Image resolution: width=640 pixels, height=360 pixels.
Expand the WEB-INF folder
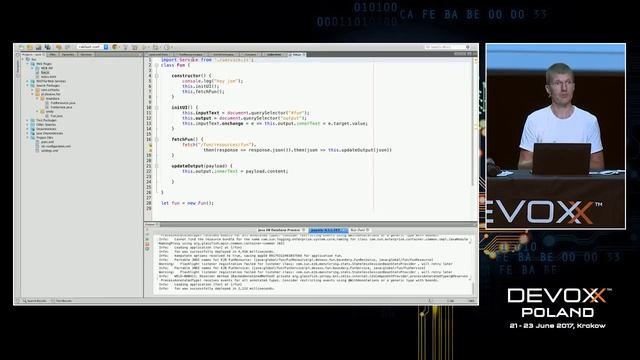[33, 68]
